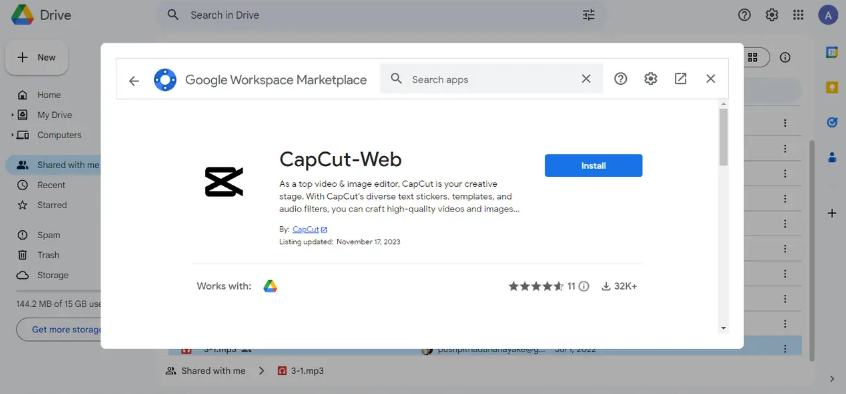Focus the Search apps input field
The image size is (846, 394).
[492, 79]
